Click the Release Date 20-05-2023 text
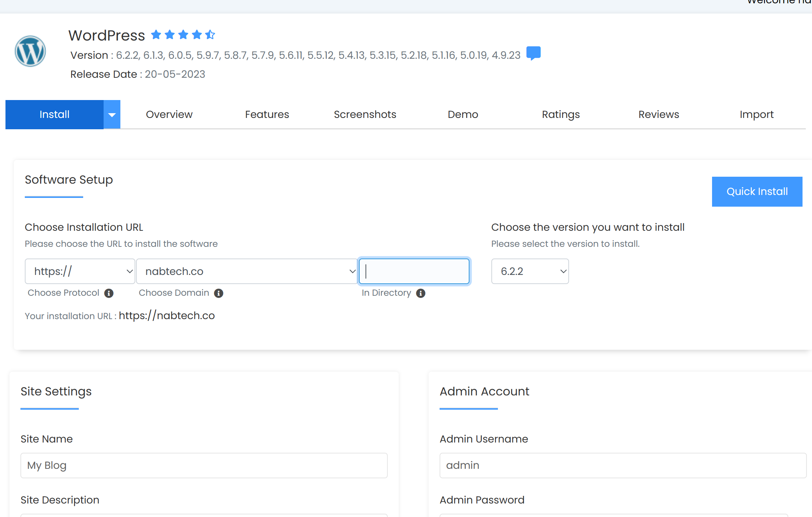The height and width of the screenshot is (517, 812). point(138,74)
